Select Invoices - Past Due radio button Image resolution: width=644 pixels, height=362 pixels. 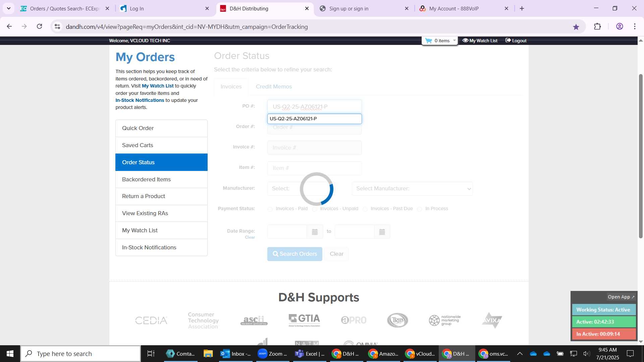pyautogui.click(x=365, y=209)
